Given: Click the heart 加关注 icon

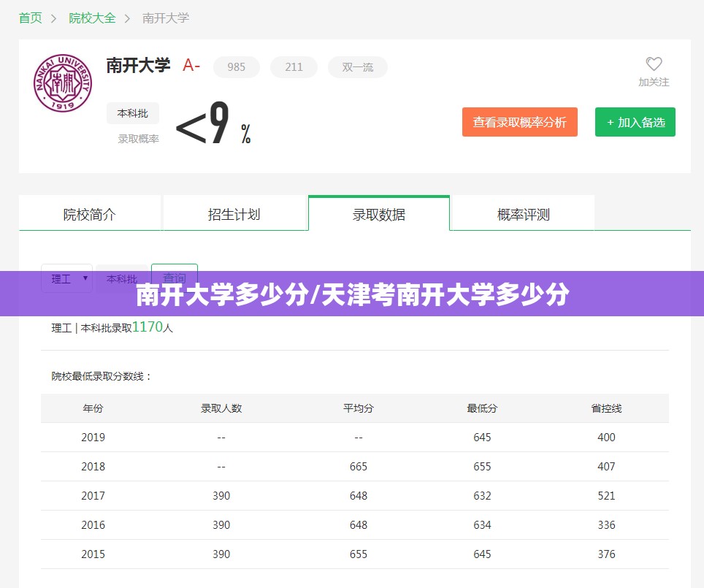Looking at the screenshot, I should [x=654, y=64].
